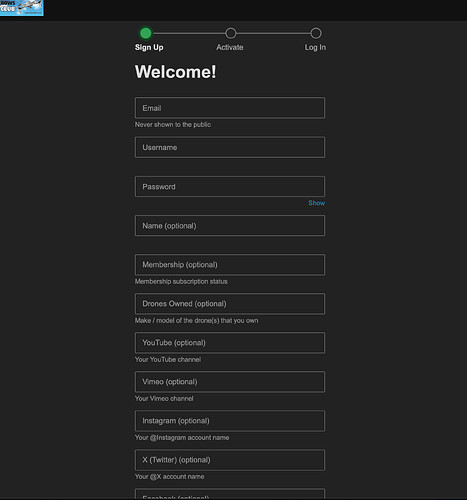Screen dimensions: 467x500
Task: Focus the Username input field
Action: 230,147
